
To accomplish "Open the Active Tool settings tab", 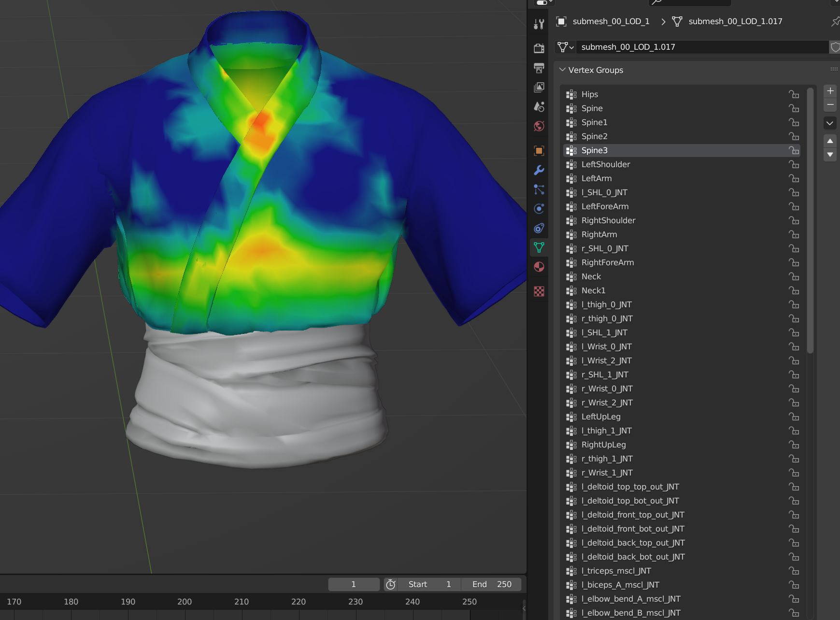I will tap(539, 24).
